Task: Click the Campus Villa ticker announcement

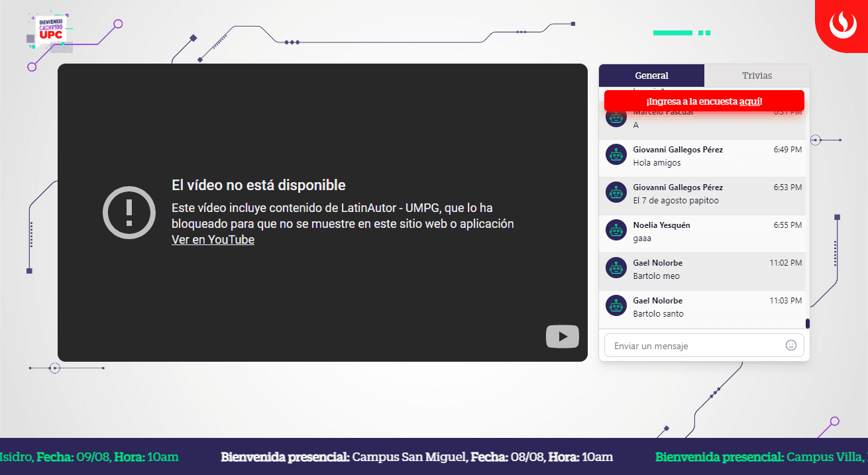Action: tap(761, 457)
